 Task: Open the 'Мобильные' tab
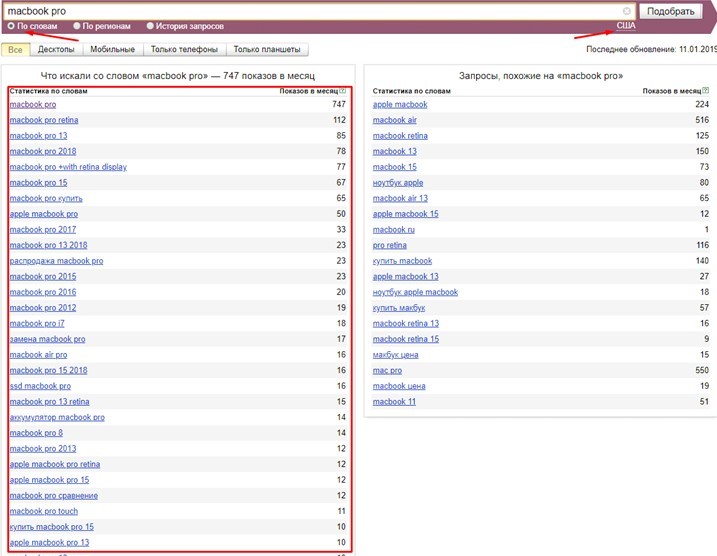[113, 49]
